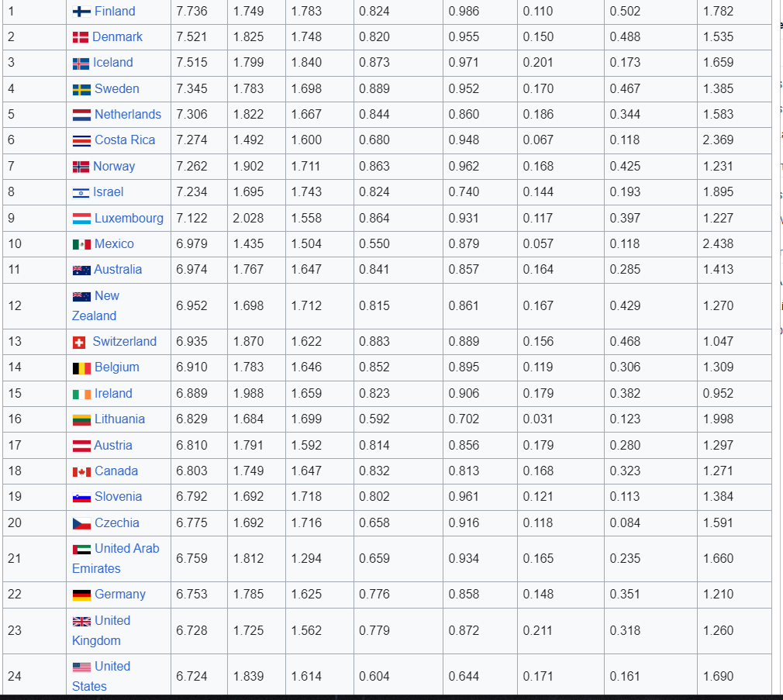This screenshot has width=783, height=700.
Task: Click the Denmark flag icon
Action: (81, 37)
